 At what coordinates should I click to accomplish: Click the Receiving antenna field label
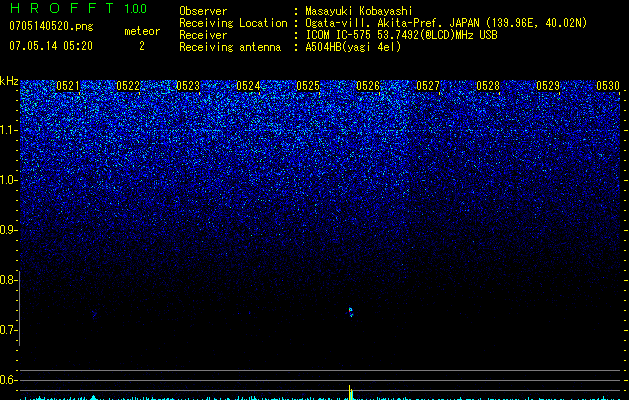tap(230, 47)
